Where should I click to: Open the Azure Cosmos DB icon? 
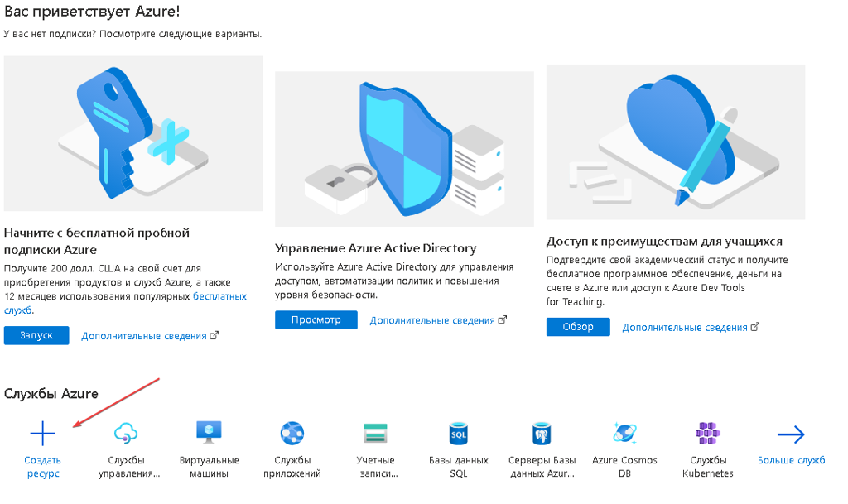624,433
